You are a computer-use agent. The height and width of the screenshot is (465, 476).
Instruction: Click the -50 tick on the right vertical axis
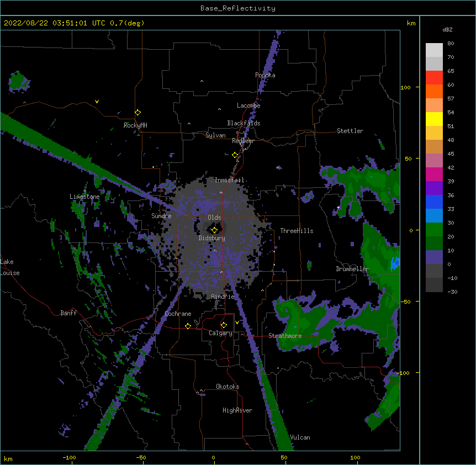405,302
